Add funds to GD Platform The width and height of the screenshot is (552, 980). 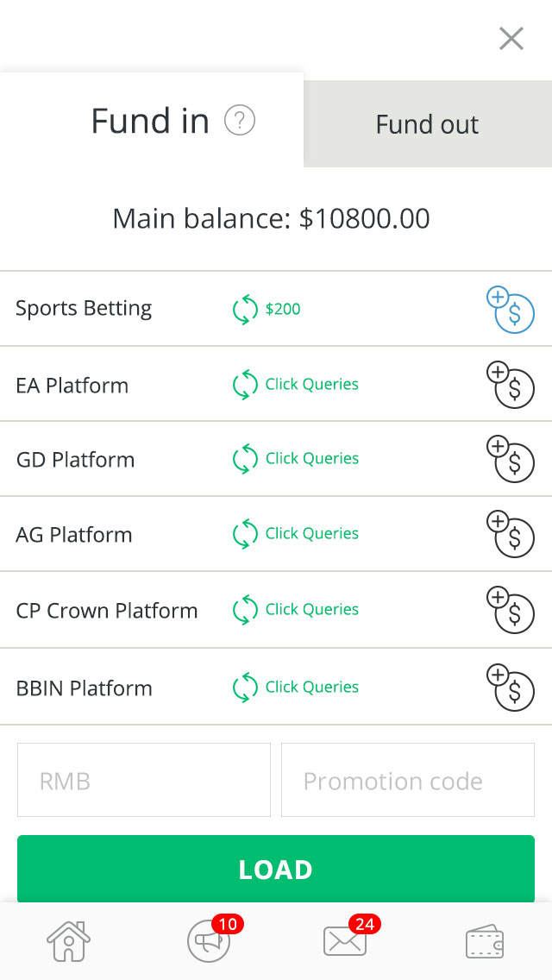[x=511, y=459]
